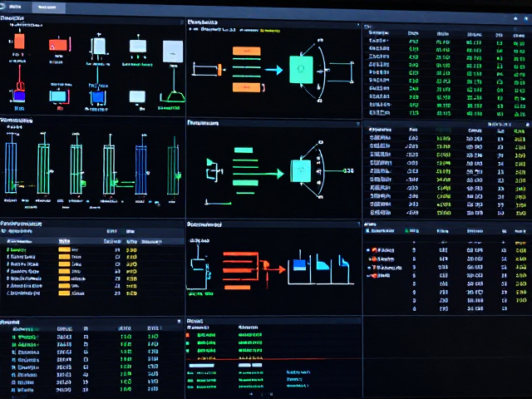This screenshot has width=532, height=399.
Task: Select the green trapezoid outline icon
Action: coord(175,97)
